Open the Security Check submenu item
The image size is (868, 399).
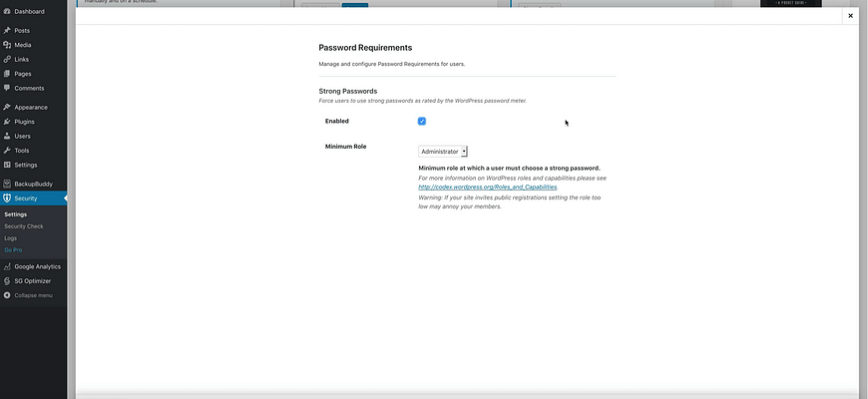pyautogui.click(x=24, y=226)
